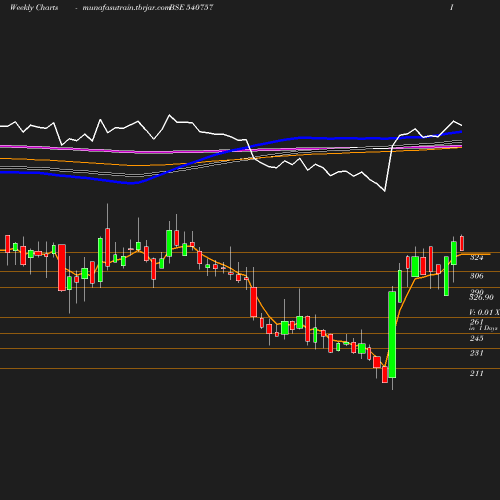Screen dimensions: 500x500
Task: Click the tallest green candlestick in the chart
Action: pos(392,335)
